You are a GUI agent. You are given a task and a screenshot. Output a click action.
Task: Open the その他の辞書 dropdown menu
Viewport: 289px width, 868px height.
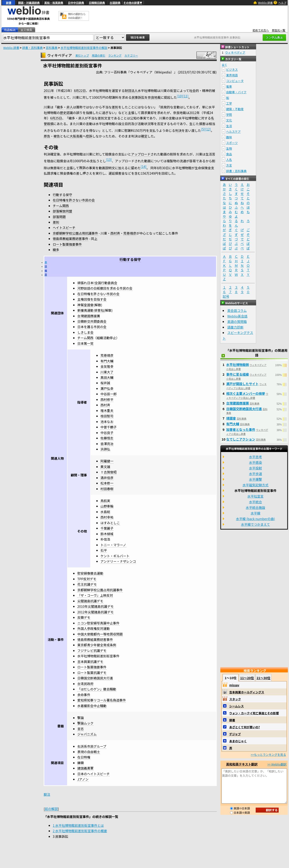tap(133, 3)
